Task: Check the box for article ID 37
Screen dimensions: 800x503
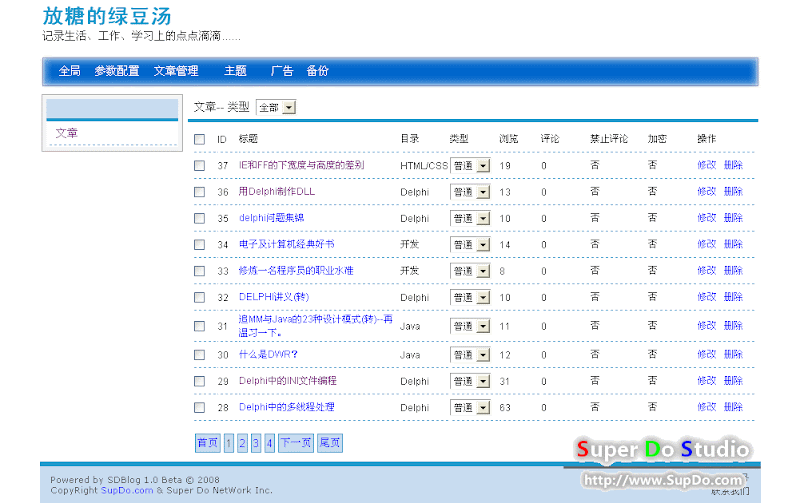Action: (199, 165)
